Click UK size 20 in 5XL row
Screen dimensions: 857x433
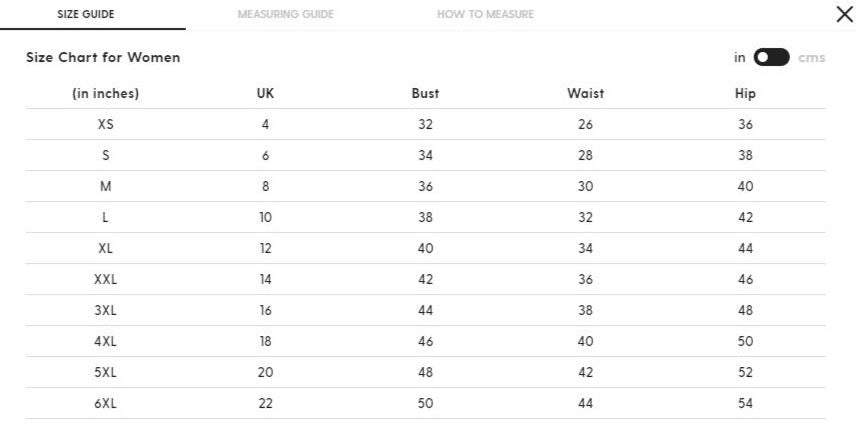point(265,372)
